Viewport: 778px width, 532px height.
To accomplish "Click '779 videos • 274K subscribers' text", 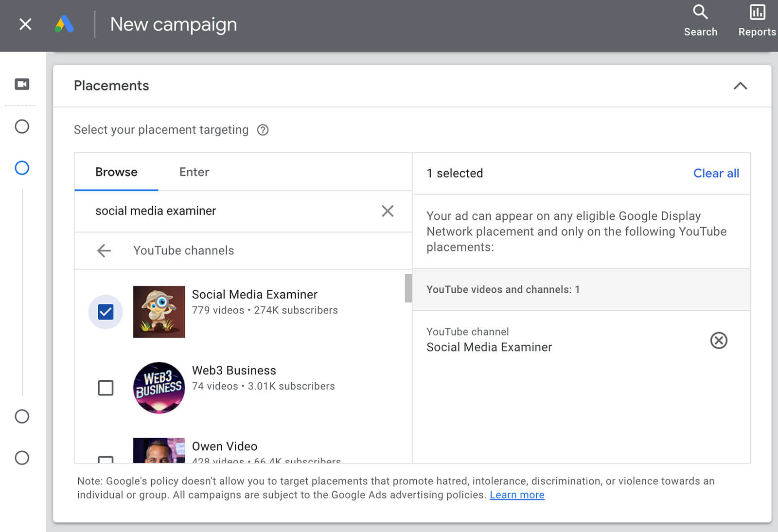I will click(265, 310).
